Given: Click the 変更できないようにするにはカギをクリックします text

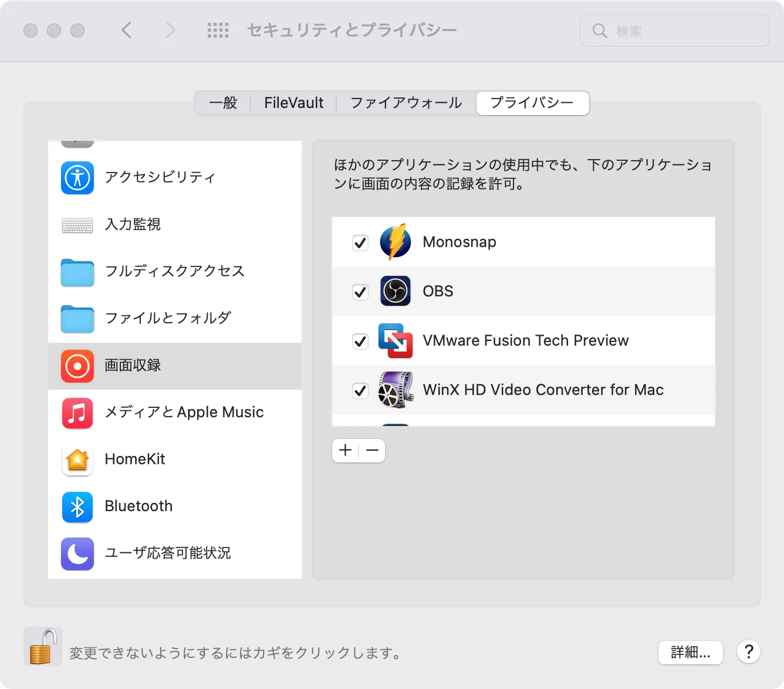Looking at the screenshot, I should [236, 653].
